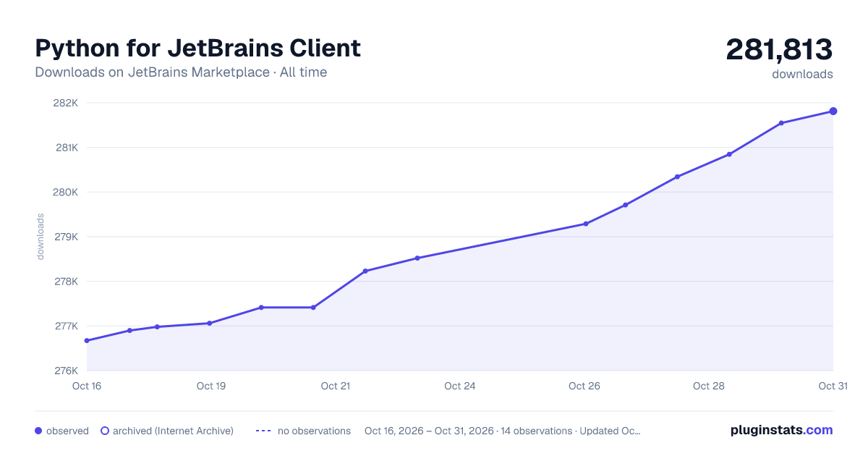Click the no observations dashed line icon
The image size is (868, 456).
(x=263, y=431)
